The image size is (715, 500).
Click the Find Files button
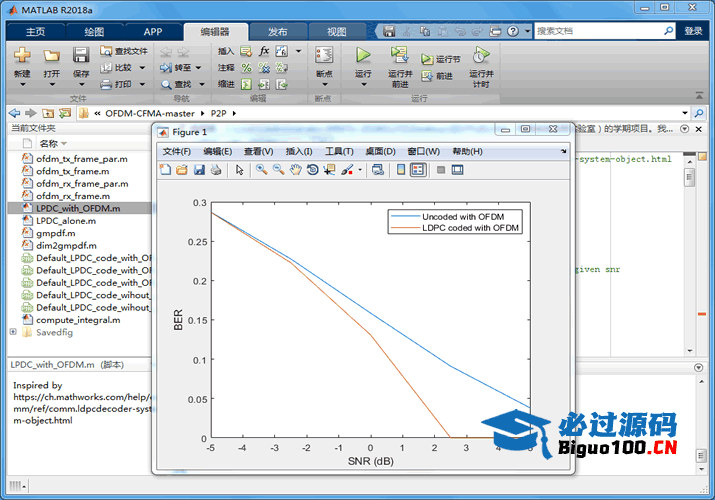pos(124,51)
